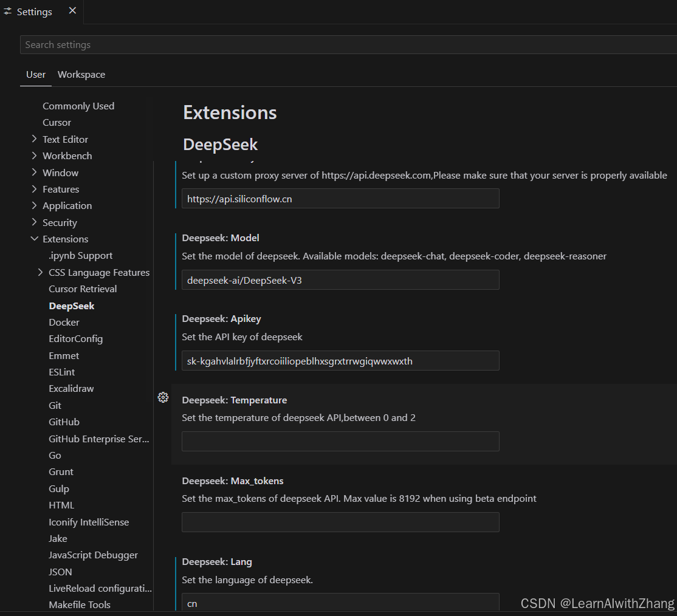Open Grunt settings
The height and width of the screenshot is (616, 677).
click(61, 472)
